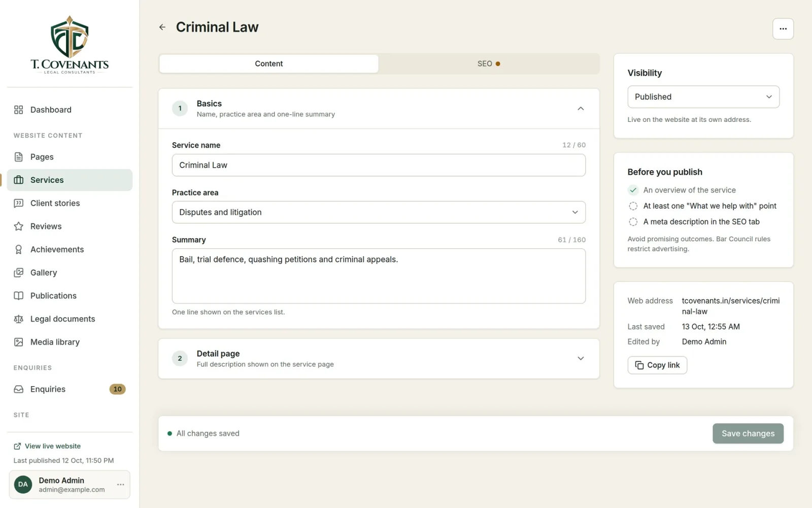Click the Detail page section title
Image resolution: width=812 pixels, height=508 pixels.
218,354
